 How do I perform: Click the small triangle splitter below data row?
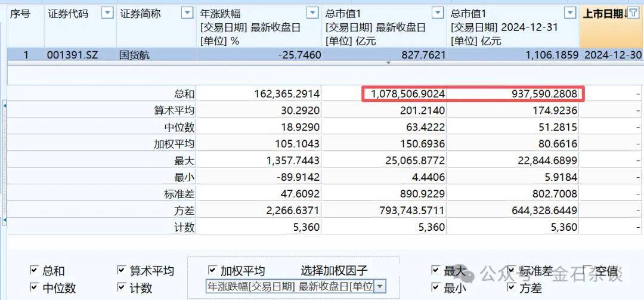click(x=388, y=63)
